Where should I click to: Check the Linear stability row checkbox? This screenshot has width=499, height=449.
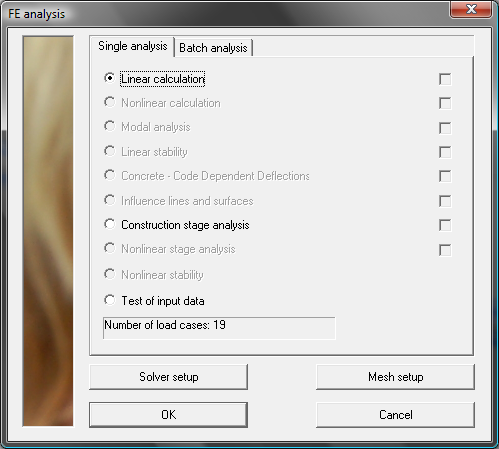445,152
